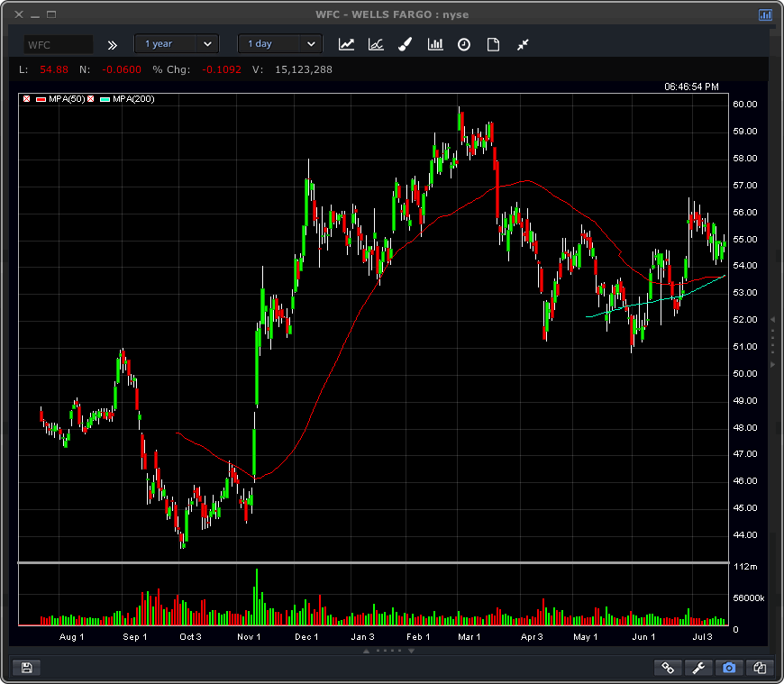This screenshot has height=684, width=784.
Task: Click the MPA(50) red legend swatch
Action: point(41,99)
